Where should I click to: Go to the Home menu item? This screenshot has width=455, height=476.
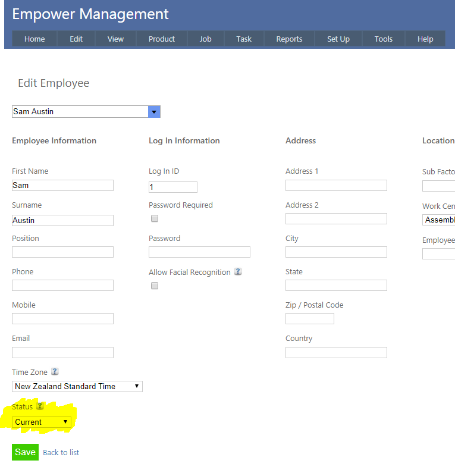coord(34,39)
